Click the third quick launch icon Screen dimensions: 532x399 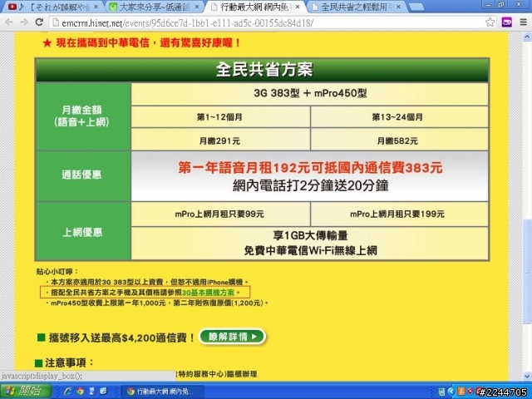(x=91, y=392)
